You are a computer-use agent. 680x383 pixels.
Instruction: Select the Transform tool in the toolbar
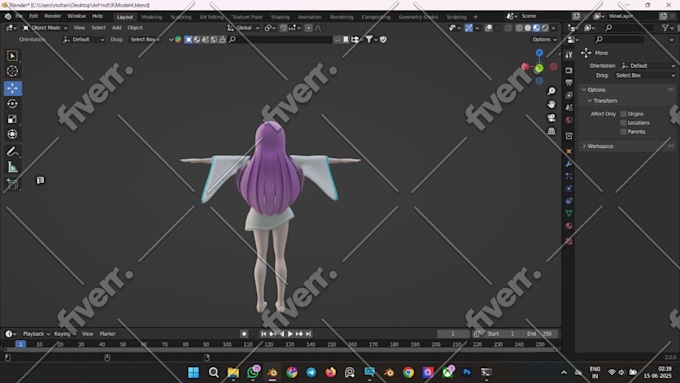pyautogui.click(x=12, y=134)
